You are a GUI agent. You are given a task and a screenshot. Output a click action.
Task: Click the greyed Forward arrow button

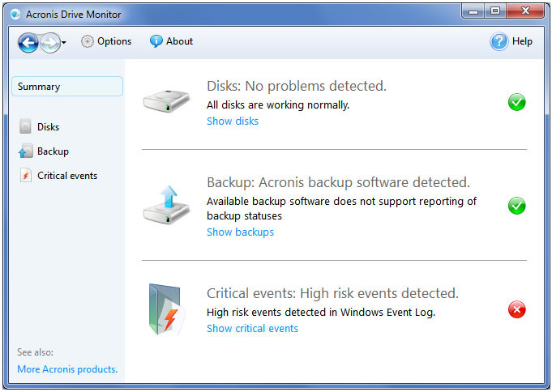(x=50, y=43)
